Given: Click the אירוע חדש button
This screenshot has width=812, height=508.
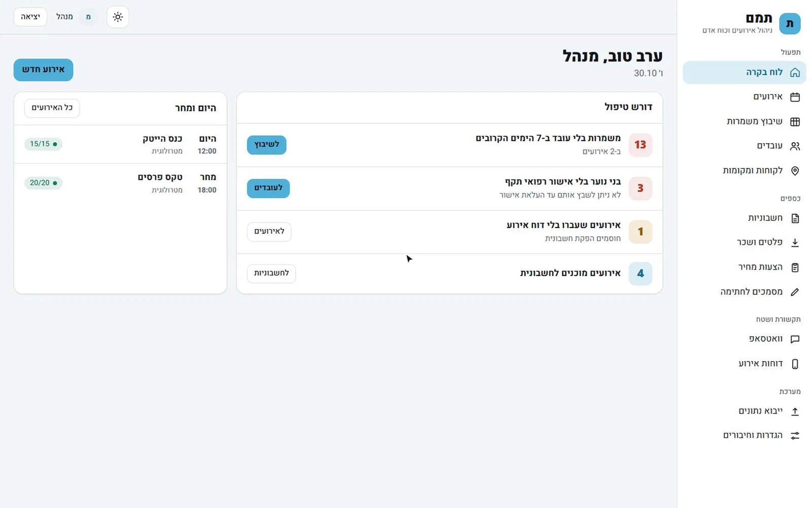Looking at the screenshot, I should (x=43, y=70).
